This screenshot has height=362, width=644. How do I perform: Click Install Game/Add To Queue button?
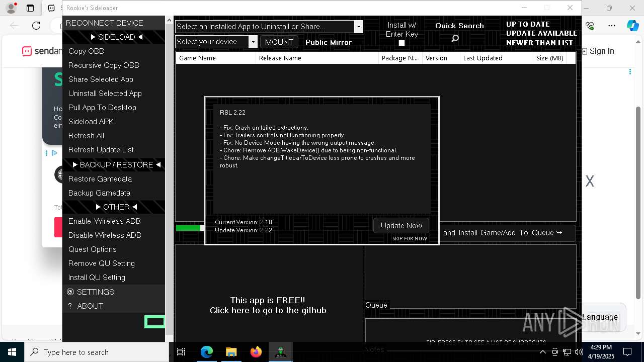[507, 233]
